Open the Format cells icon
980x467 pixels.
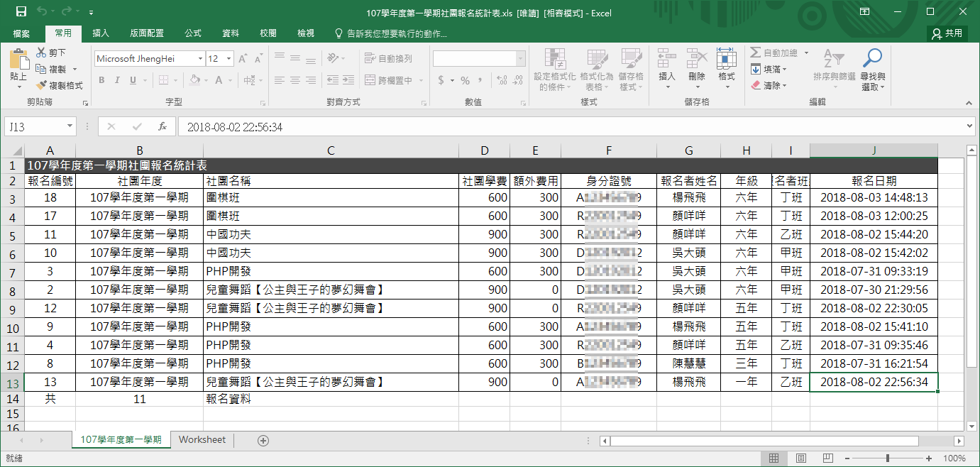pos(726,69)
